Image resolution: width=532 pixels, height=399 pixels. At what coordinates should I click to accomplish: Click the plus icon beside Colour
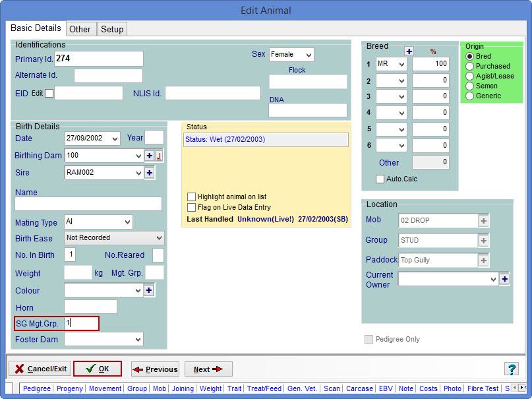(149, 290)
